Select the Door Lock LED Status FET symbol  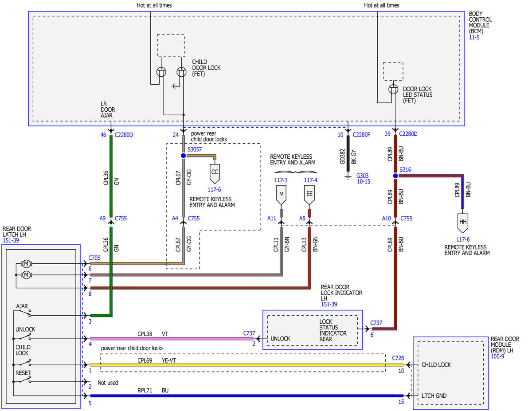point(393,89)
